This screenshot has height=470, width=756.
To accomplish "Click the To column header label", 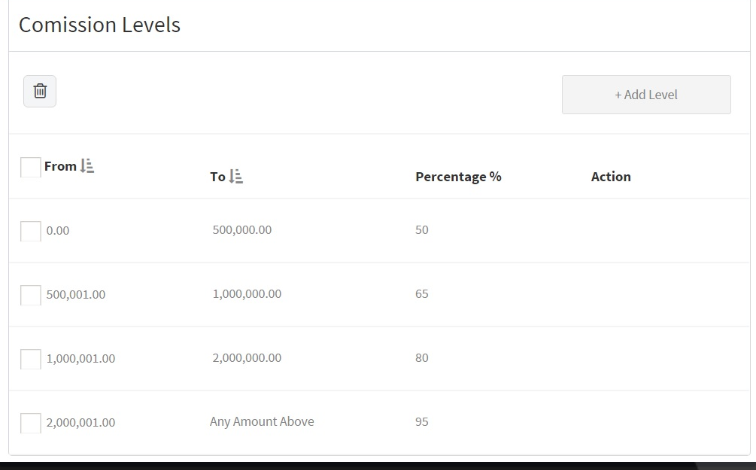I will pyautogui.click(x=218, y=177).
